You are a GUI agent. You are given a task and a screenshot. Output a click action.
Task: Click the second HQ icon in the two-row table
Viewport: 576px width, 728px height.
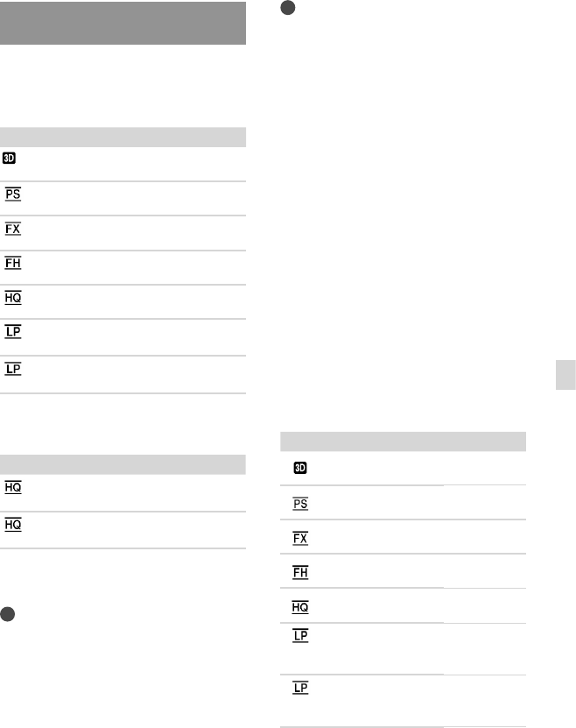[13, 525]
